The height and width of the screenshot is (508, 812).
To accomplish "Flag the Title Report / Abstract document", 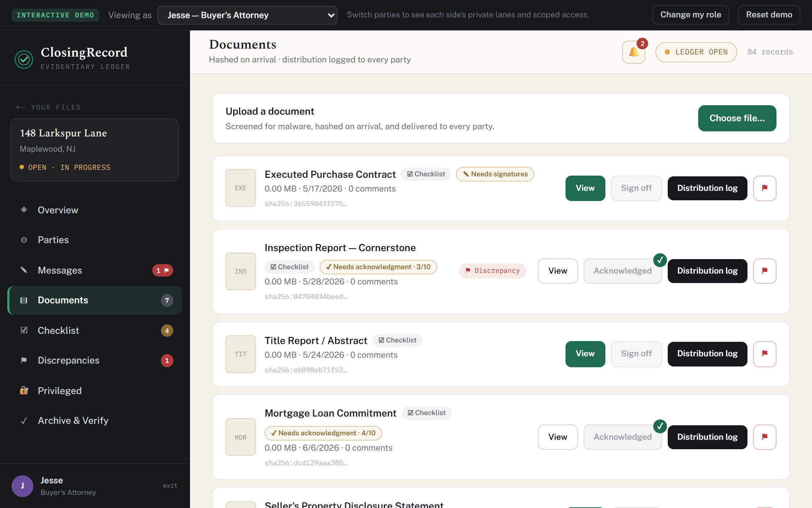I will pos(765,353).
